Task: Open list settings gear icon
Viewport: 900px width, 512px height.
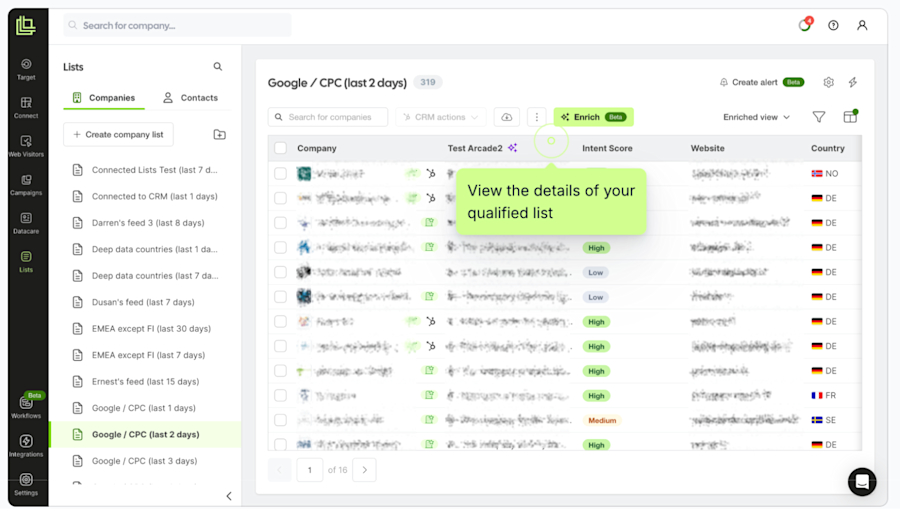Action: click(828, 82)
